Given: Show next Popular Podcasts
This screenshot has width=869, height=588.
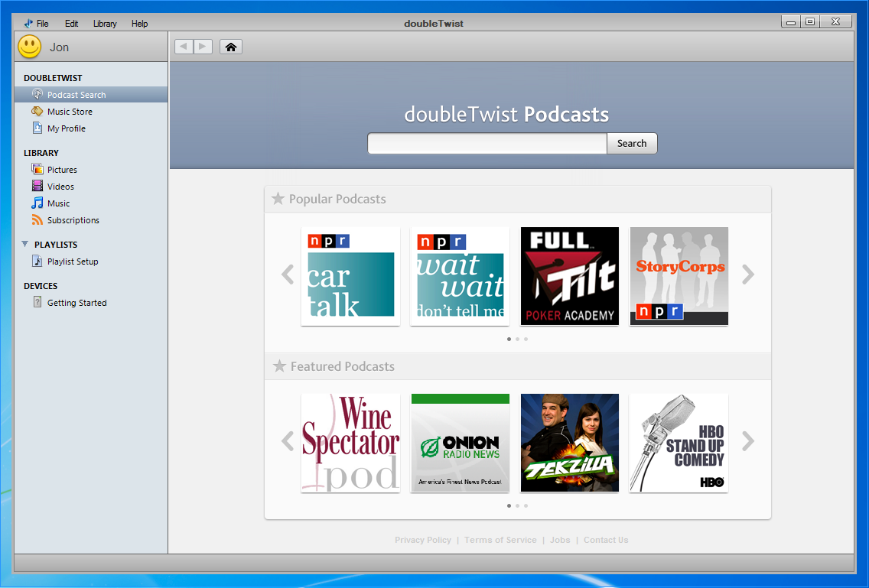Looking at the screenshot, I should [x=748, y=275].
